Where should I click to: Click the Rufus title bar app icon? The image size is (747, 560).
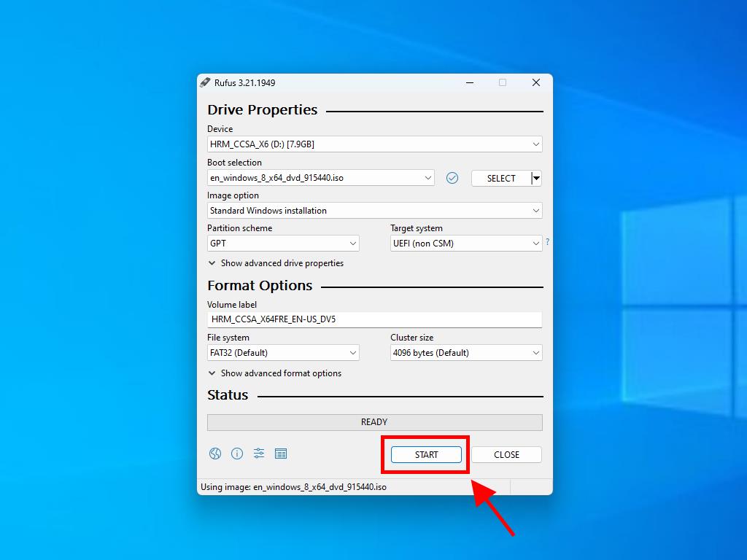(x=206, y=82)
